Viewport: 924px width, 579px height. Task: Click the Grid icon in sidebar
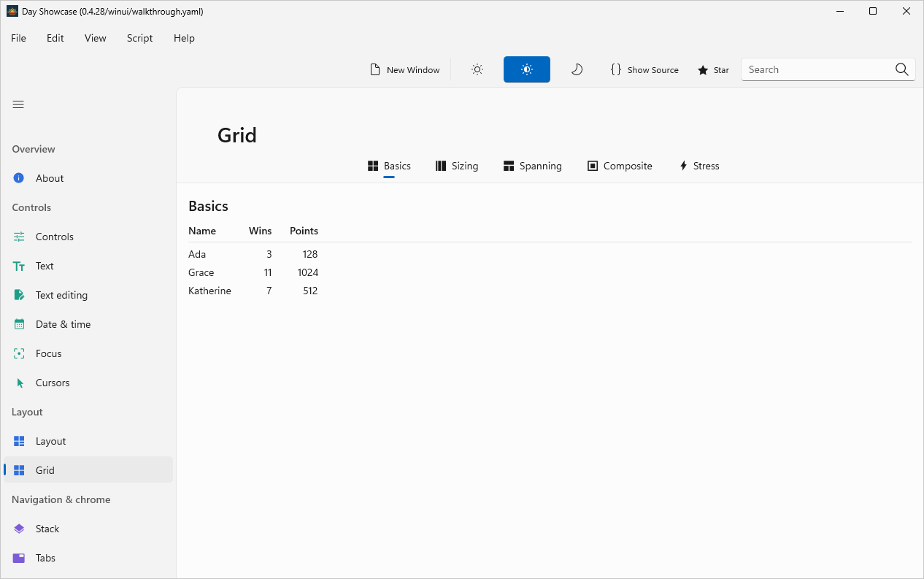(x=19, y=470)
